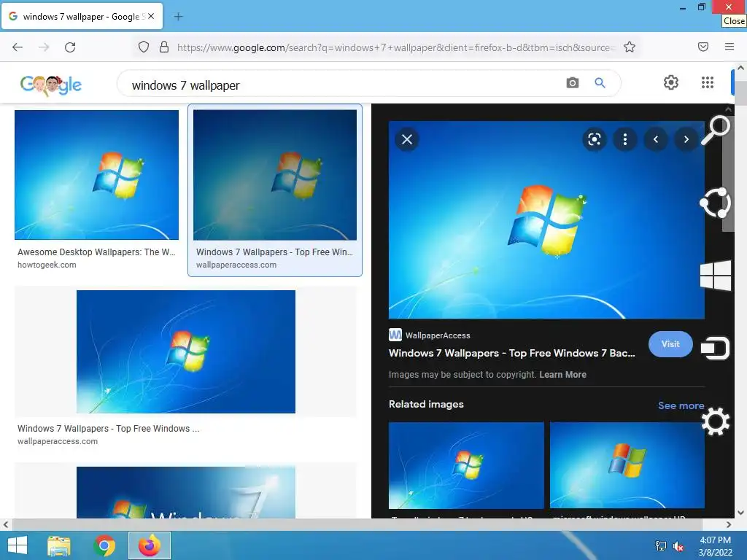The image size is (747, 560).
Task: Close the image preview panel
Action: pos(407,139)
